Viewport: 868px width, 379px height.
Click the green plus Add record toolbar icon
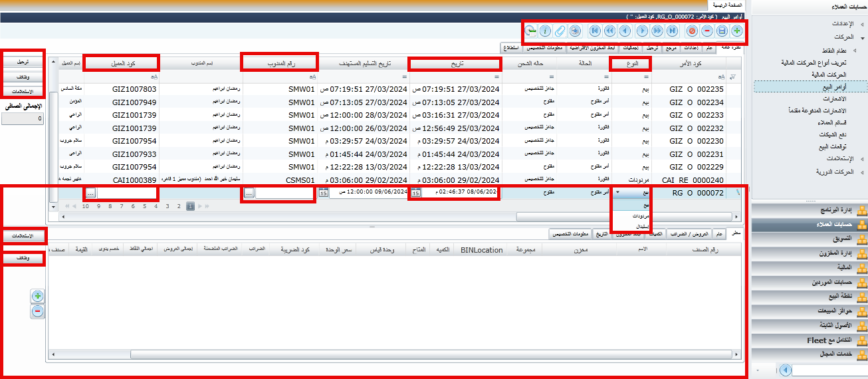click(737, 31)
